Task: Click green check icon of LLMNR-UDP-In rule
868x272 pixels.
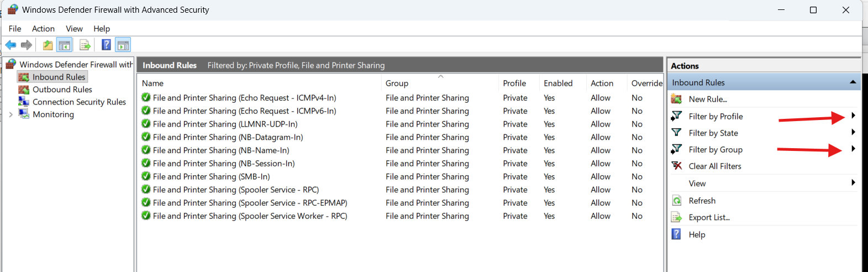Action: (x=146, y=124)
